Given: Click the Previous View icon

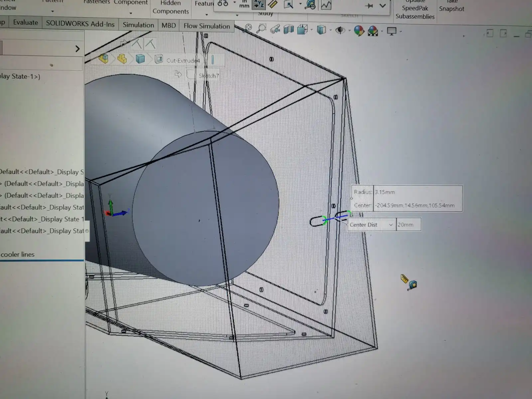Looking at the screenshot, I should [x=275, y=29].
